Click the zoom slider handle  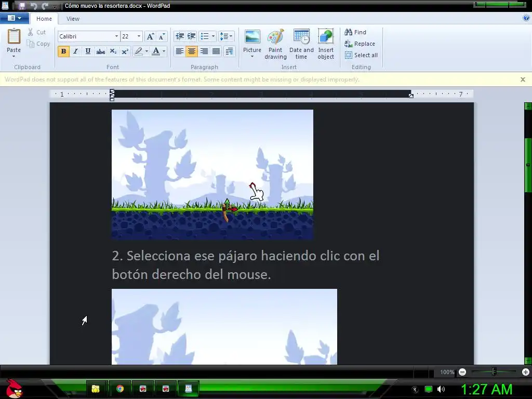point(494,372)
